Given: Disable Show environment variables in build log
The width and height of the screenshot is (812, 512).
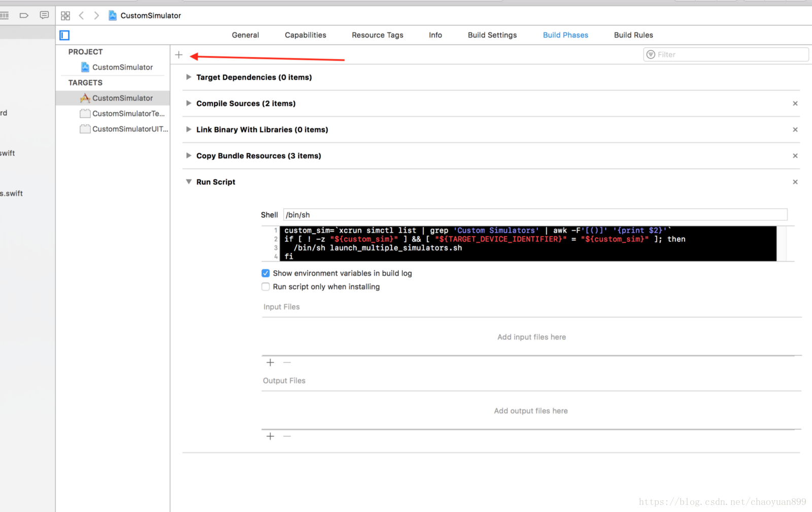Looking at the screenshot, I should tap(265, 273).
